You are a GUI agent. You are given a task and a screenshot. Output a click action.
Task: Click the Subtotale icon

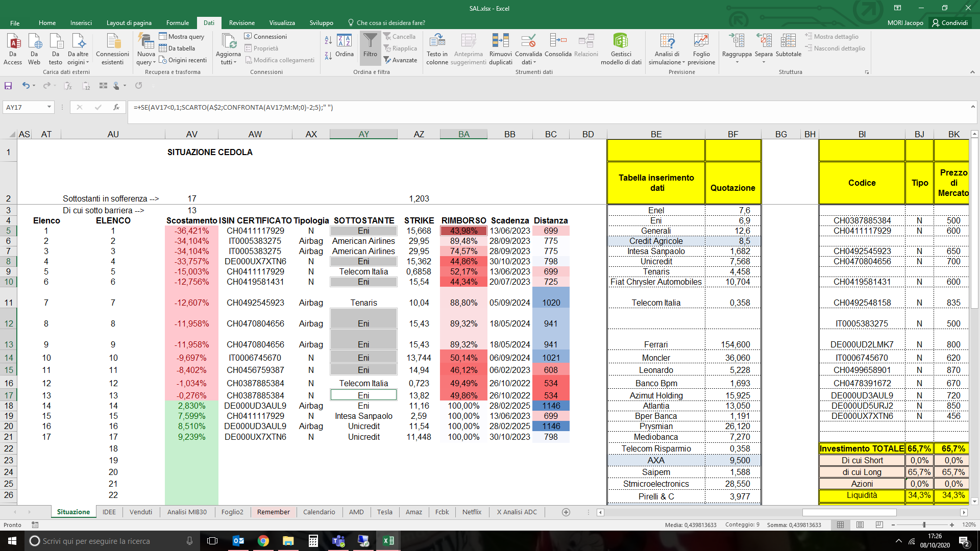coord(788,41)
